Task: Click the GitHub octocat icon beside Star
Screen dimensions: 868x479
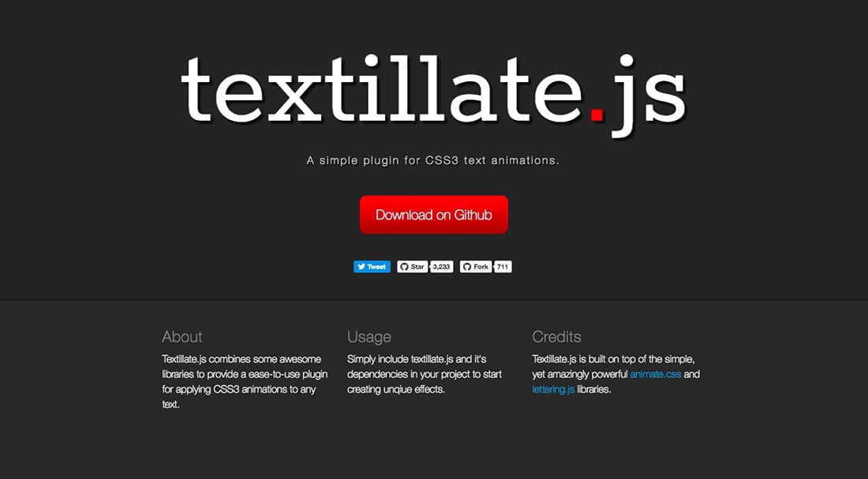Action: (404, 267)
